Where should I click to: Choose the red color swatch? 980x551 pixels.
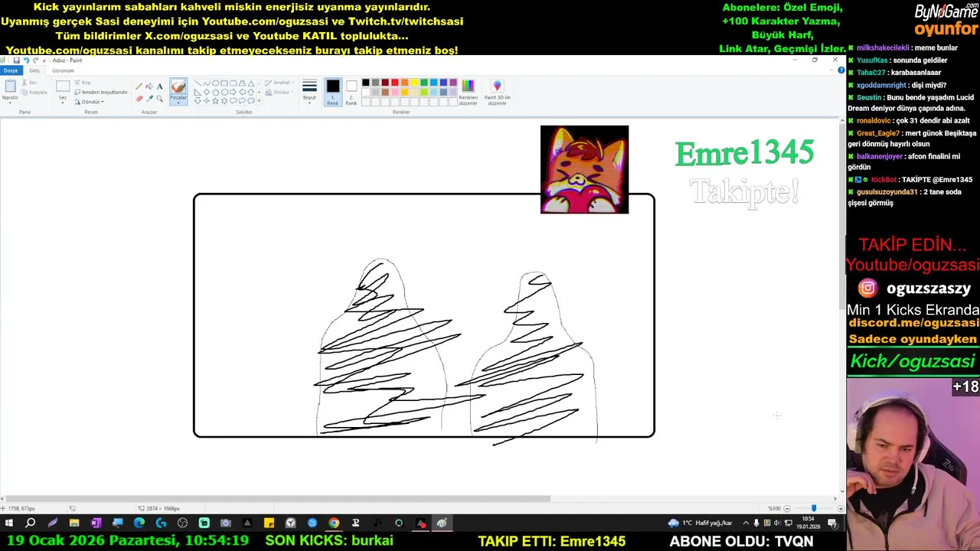click(x=395, y=83)
